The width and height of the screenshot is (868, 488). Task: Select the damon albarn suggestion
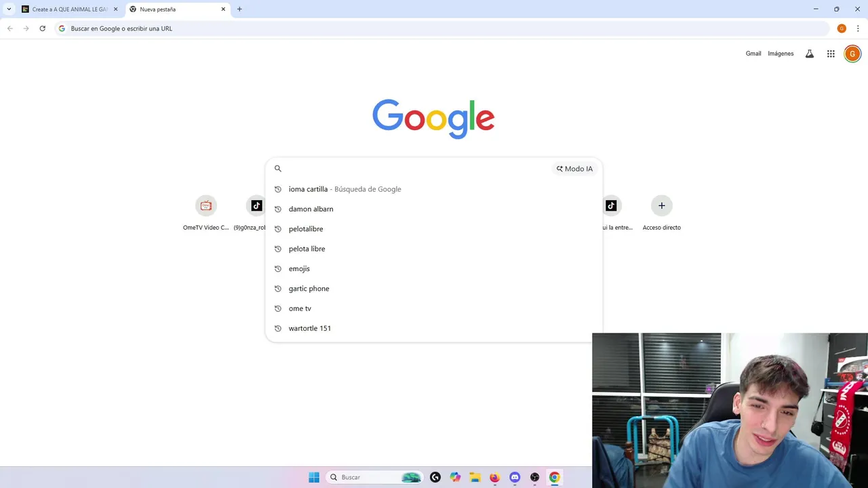coord(434,209)
